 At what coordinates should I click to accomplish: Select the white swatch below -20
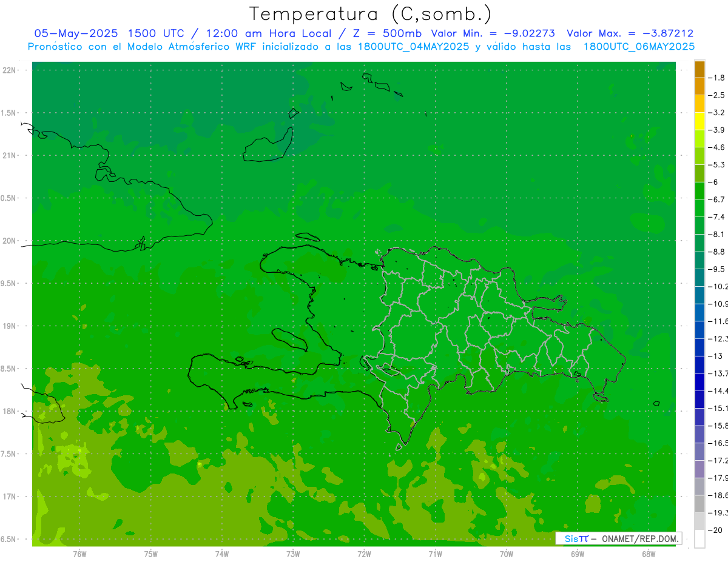coord(699,538)
